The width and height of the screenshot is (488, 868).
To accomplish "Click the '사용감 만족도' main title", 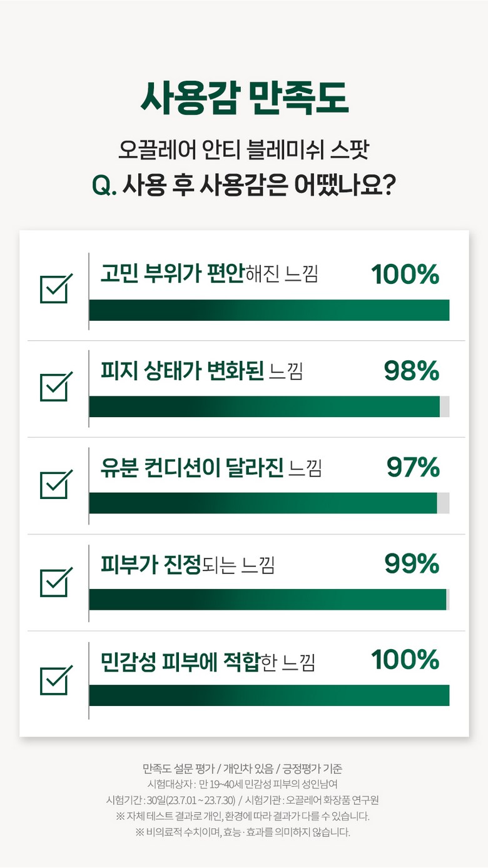I will [x=244, y=98].
